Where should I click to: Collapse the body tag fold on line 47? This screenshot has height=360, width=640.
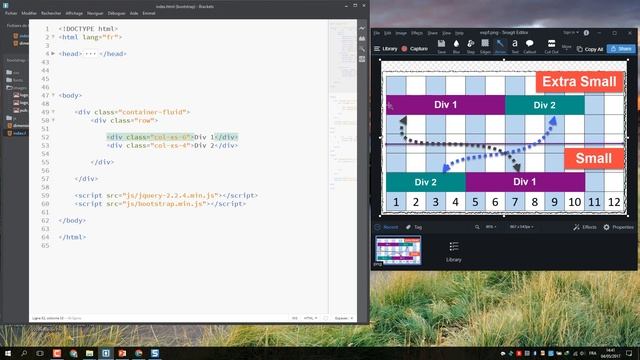(53, 95)
